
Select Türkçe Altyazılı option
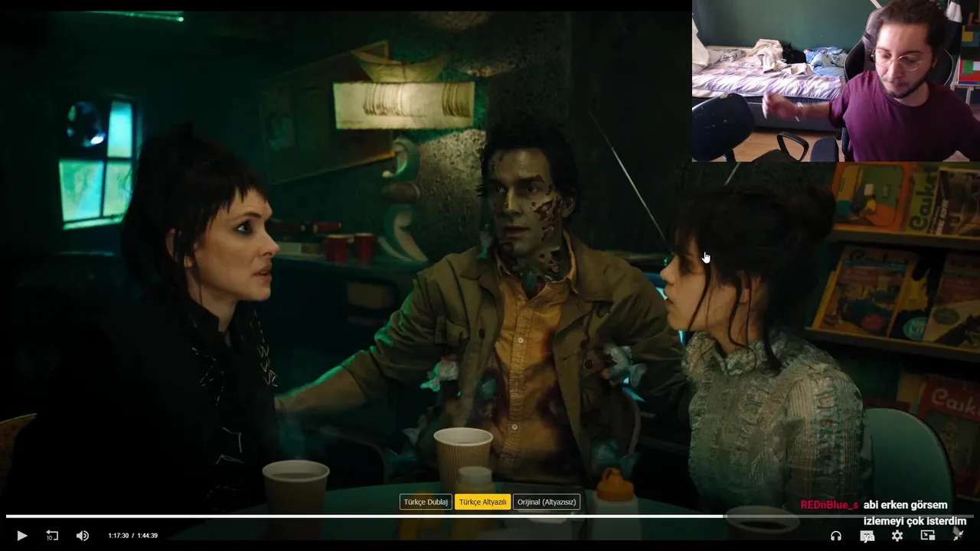(x=482, y=502)
